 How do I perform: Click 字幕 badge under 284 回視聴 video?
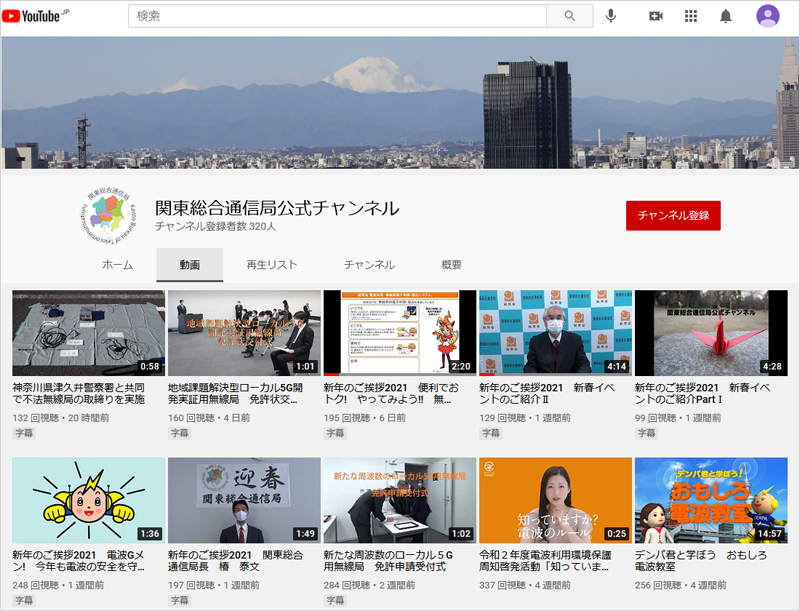(x=335, y=600)
